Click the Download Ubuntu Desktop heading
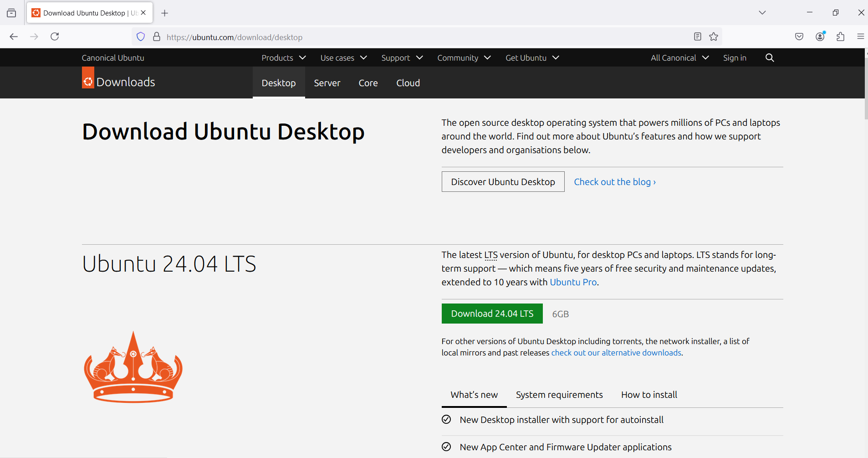 [x=223, y=132]
